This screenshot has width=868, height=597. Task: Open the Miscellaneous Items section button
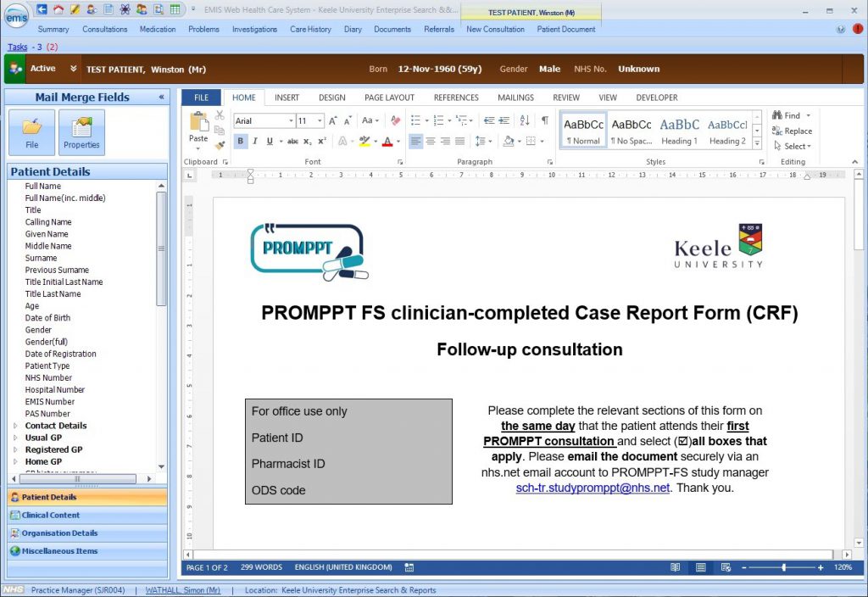click(87, 551)
